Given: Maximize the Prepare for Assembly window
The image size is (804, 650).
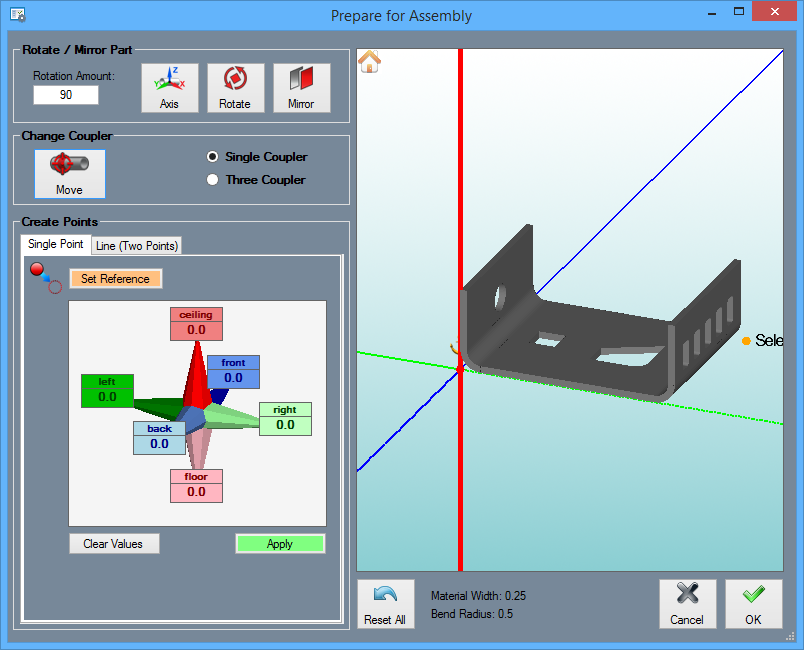Looking at the screenshot, I should coord(739,11).
